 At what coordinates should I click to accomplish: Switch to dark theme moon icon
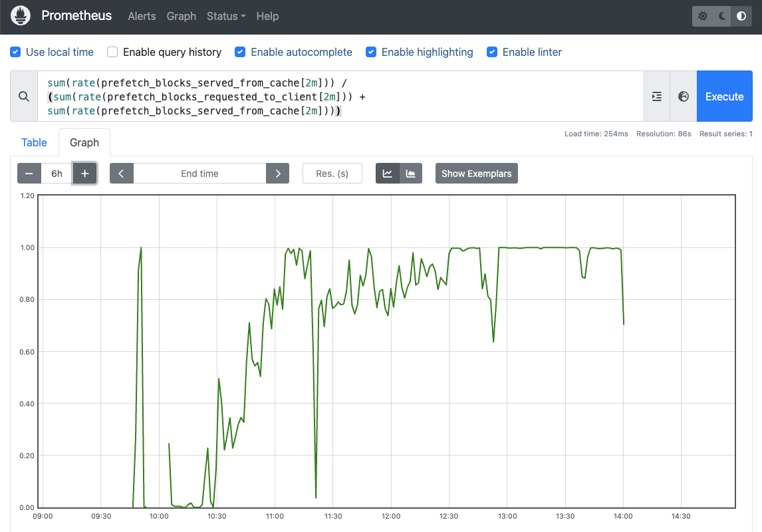click(722, 16)
